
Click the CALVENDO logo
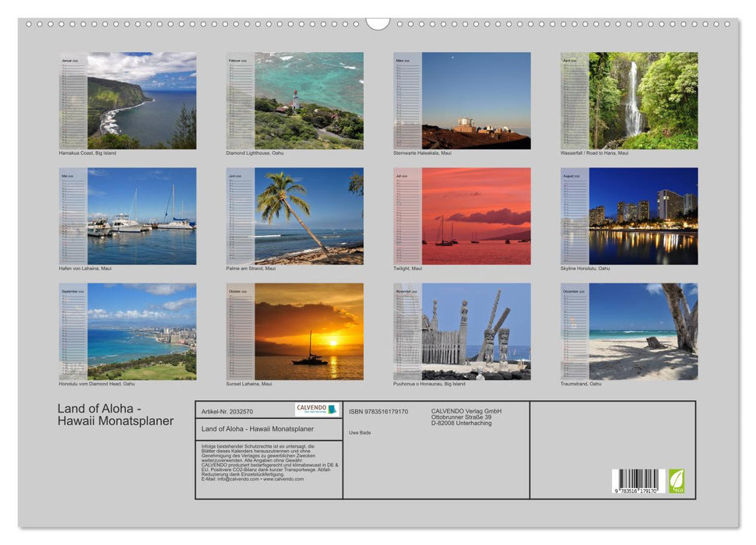[317, 410]
